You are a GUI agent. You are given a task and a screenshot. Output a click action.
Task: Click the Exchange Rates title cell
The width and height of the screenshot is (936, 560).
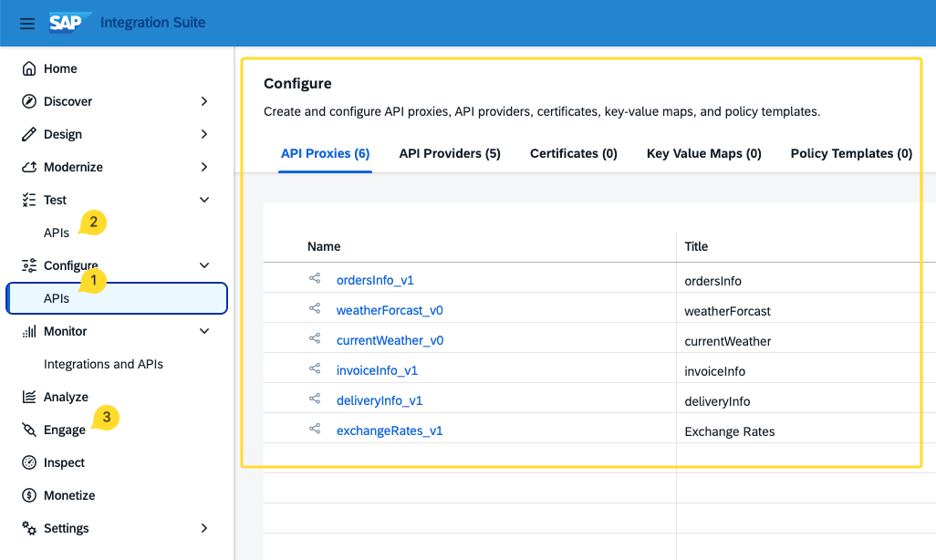pyautogui.click(x=730, y=431)
